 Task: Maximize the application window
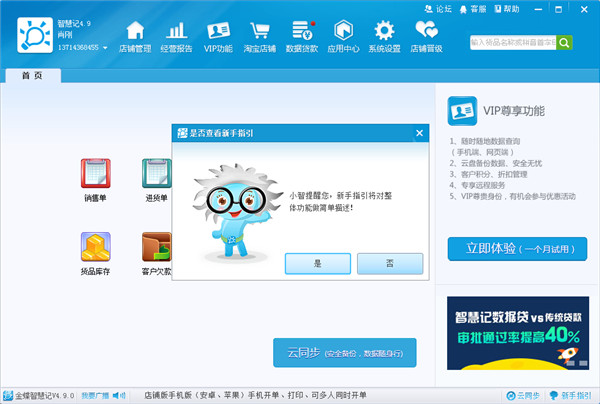pyautogui.click(x=559, y=9)
